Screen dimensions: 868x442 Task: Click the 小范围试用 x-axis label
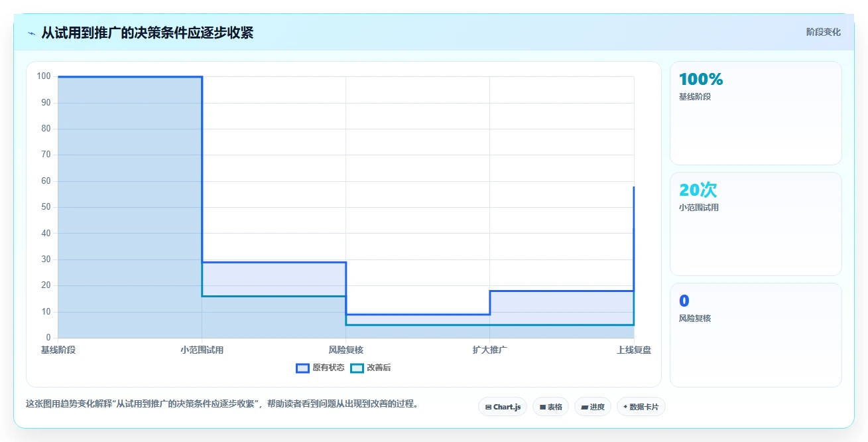202,350
